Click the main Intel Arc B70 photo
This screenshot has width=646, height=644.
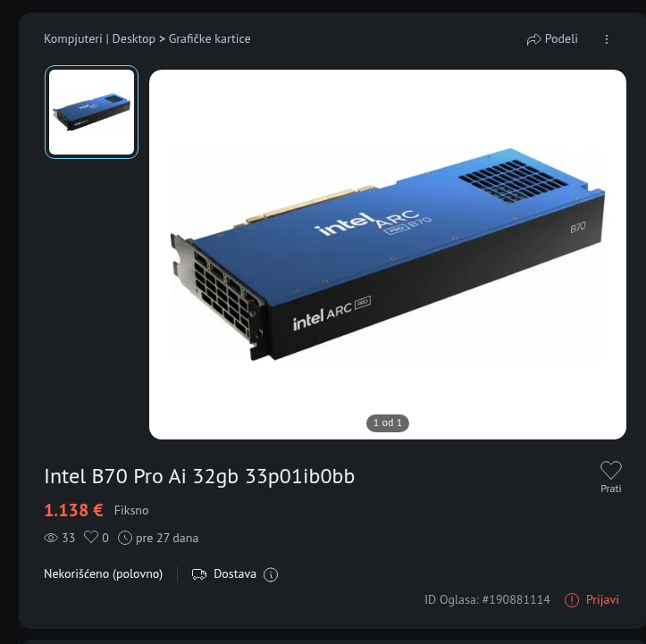(x=388, y=255)
